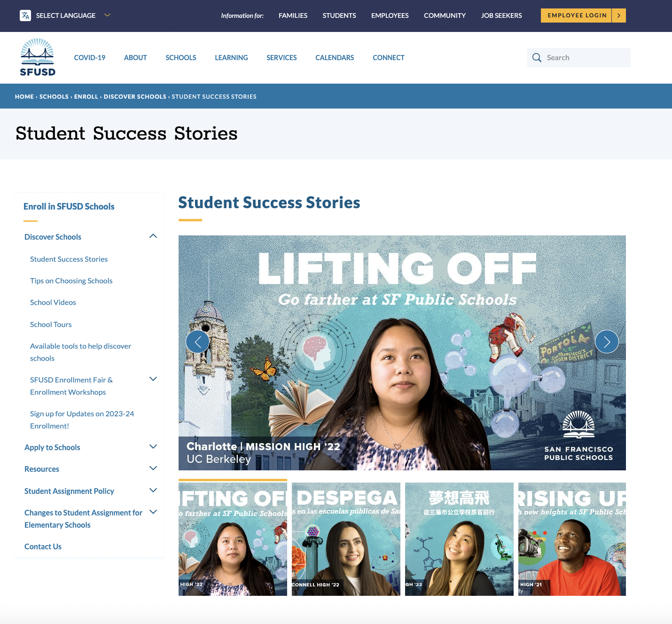This screenshot has width=672, height=624.
Task: Select the Despega carousel thumbnail
Action: pyautogui.click(x=346, y=539)
